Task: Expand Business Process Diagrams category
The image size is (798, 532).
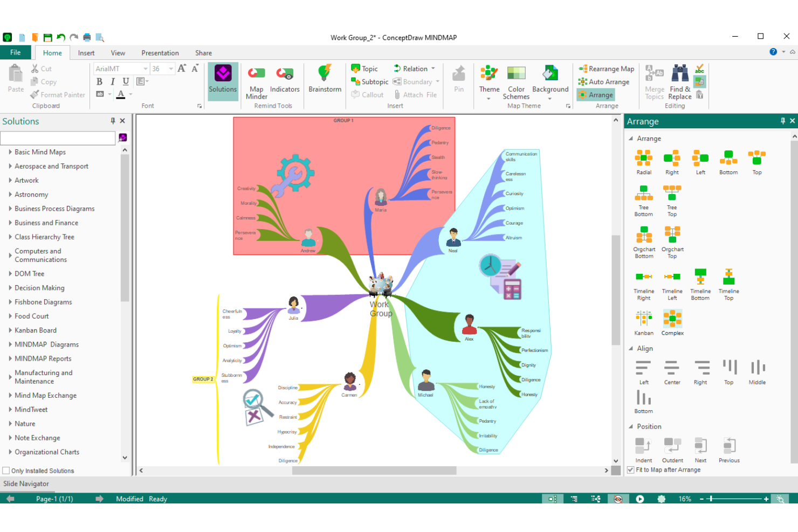Action: click(x=10, y=209)
